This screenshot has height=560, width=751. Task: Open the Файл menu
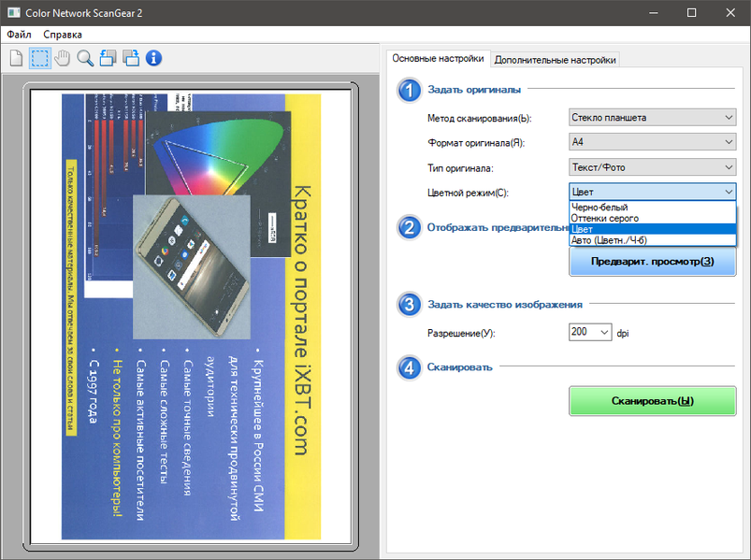point(19,35)
